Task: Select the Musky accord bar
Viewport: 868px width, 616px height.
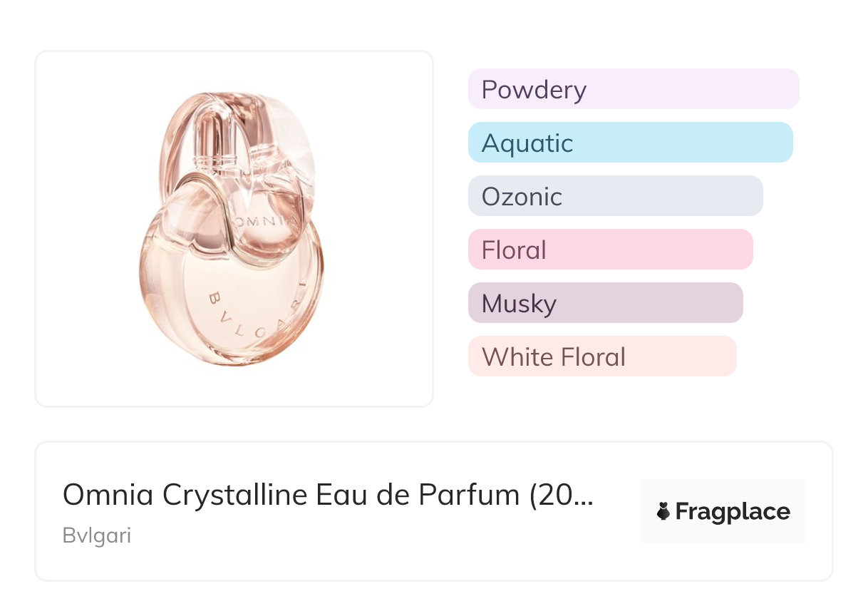Action: 605,303
